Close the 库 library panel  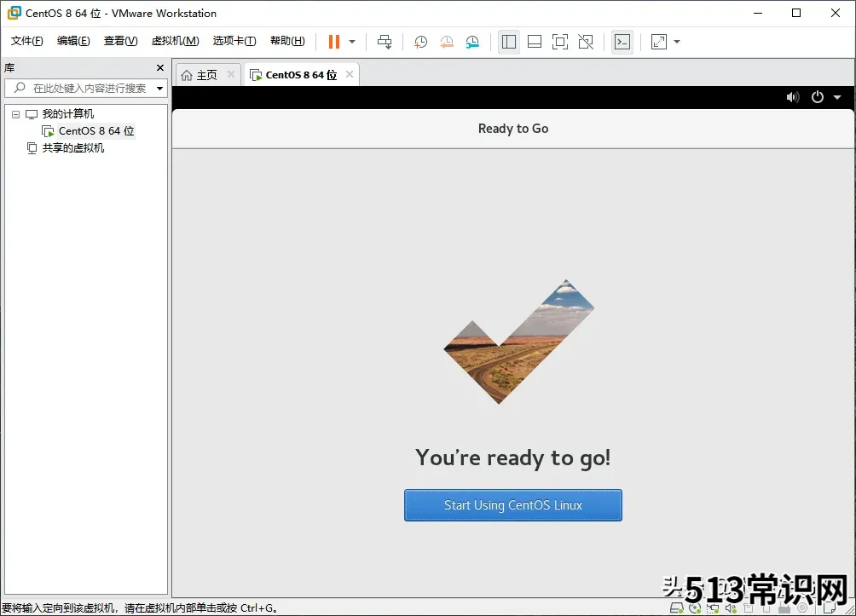click(160, 67)
